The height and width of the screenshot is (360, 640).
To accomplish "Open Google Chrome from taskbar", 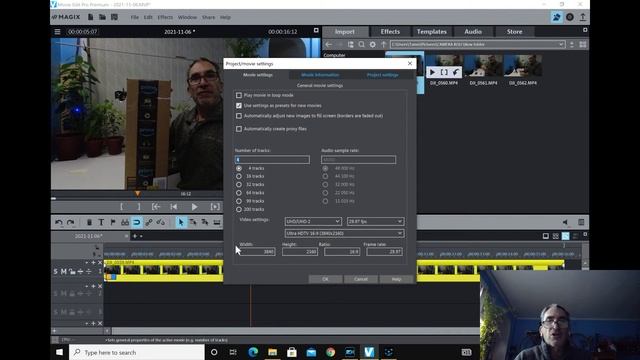I will pyautogui.click(x=331, y=352).
